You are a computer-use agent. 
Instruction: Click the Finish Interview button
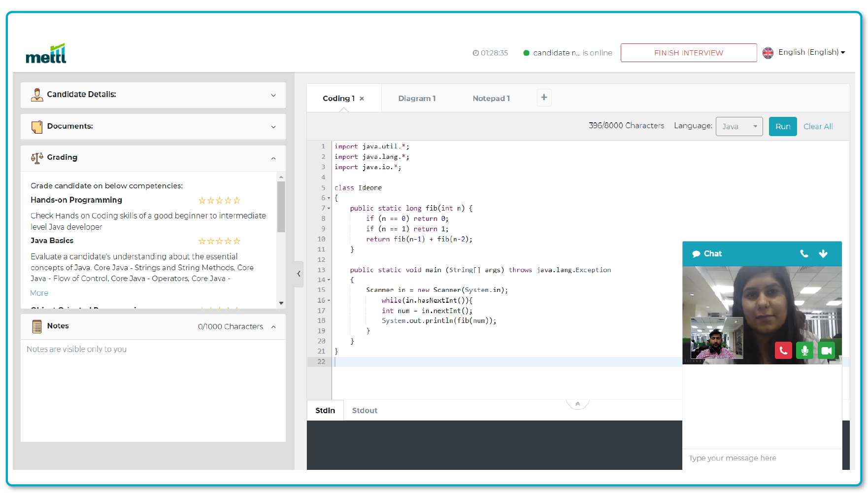(689, 53)
